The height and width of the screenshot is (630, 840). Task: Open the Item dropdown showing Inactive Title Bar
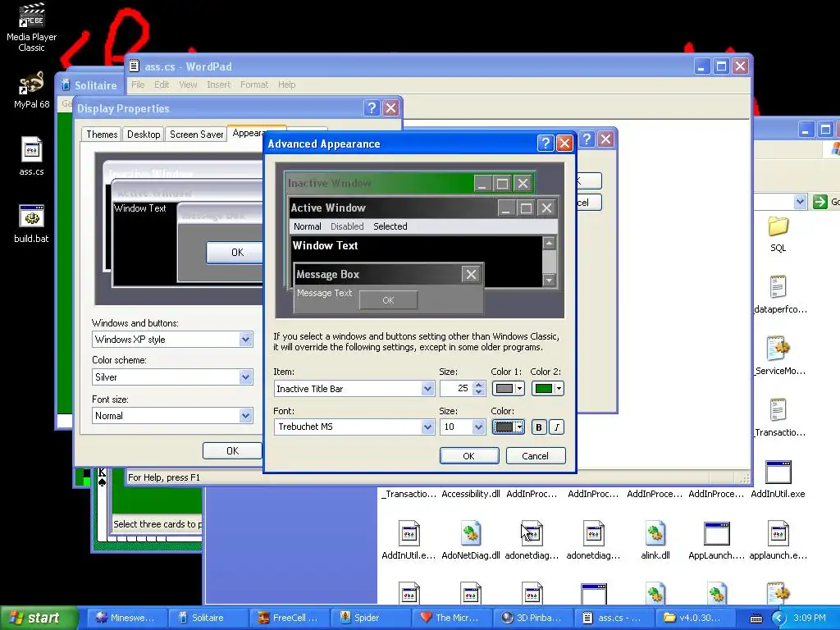point(427,388)
